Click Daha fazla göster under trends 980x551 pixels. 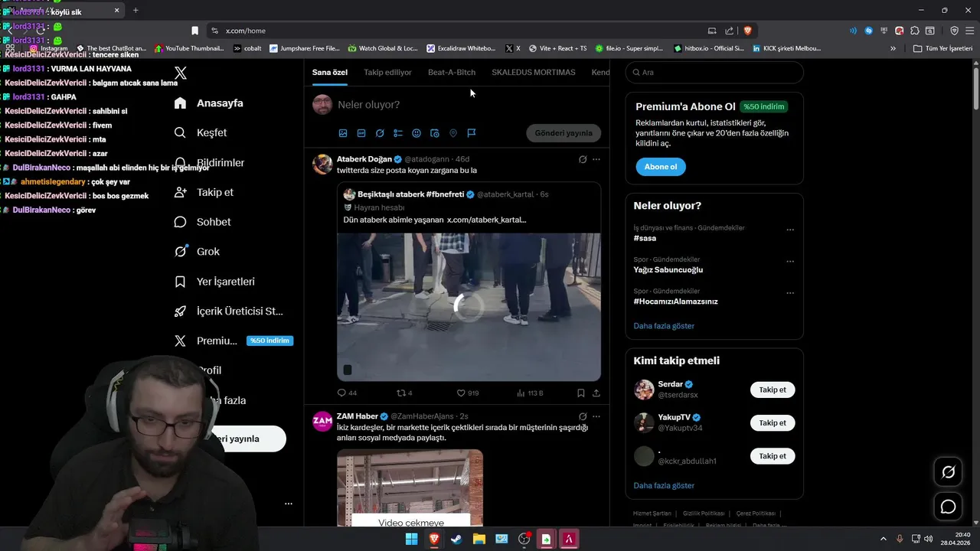(x=664, y=326)
